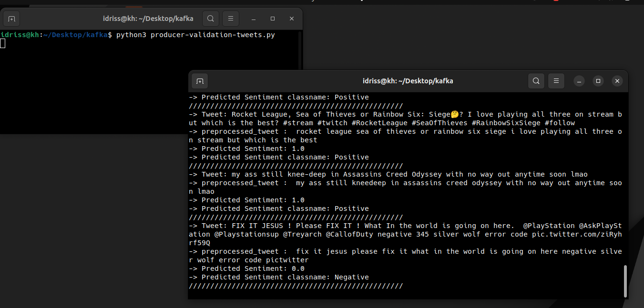The image size is (644, 308).
Task: Click tweet line 'Rocket League, Sea of Thieves'
Action: pyautogui.click(x=406, y=119)
